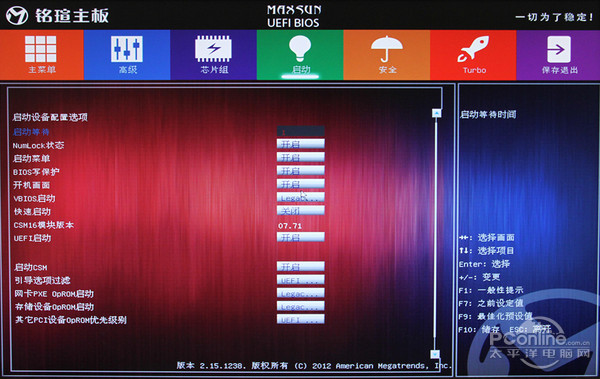Viewport: 600px width, 379px height.
Task: Toggle the UEFI启动 开启 value
Action: click(301, 237)
